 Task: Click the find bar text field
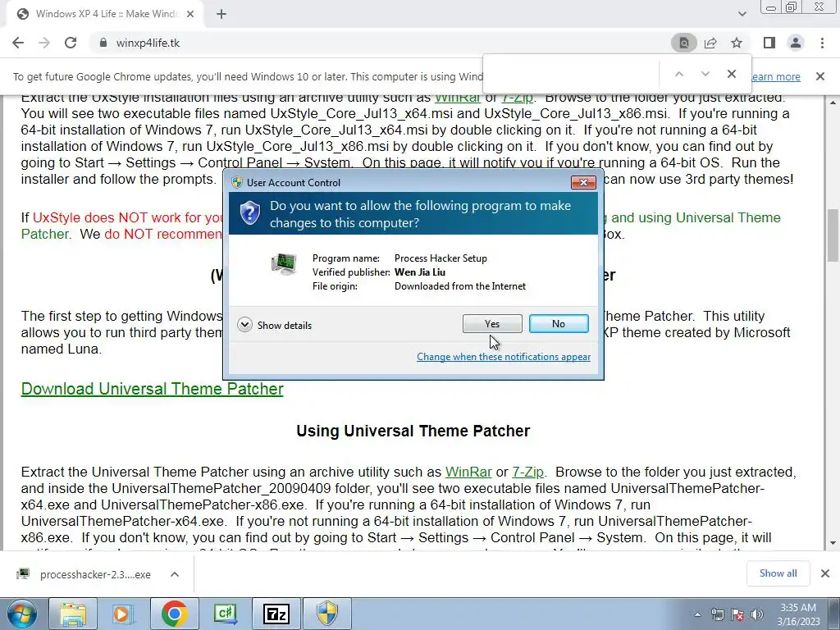point(571,74)
